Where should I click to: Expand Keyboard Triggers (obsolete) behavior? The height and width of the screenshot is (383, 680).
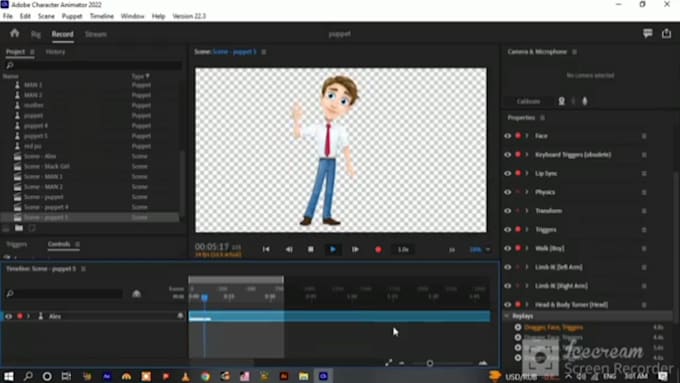pyautogui.click(x=527, y=154)
